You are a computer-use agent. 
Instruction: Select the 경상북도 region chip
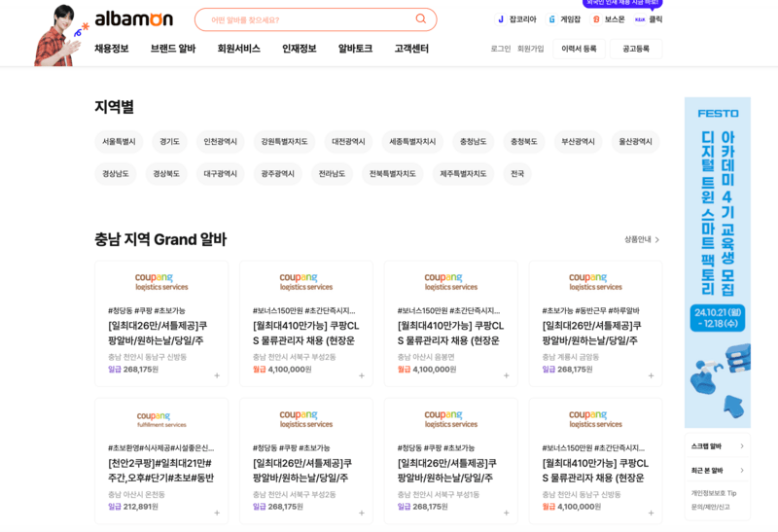click(x=166, y=174)
